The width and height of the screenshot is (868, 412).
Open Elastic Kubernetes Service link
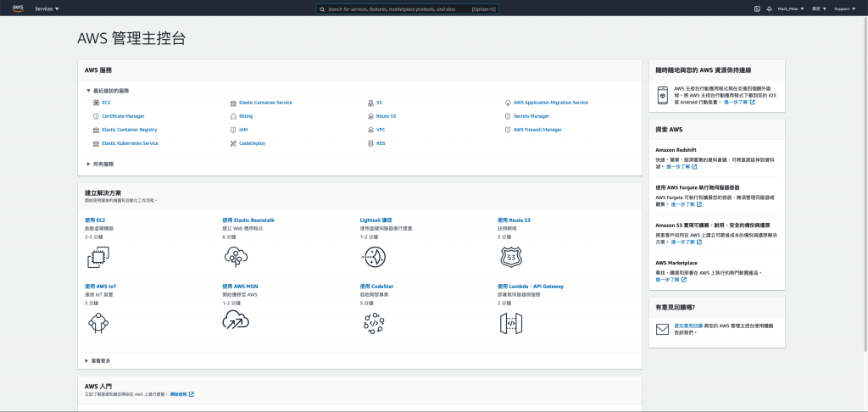[x=130, y=143]
